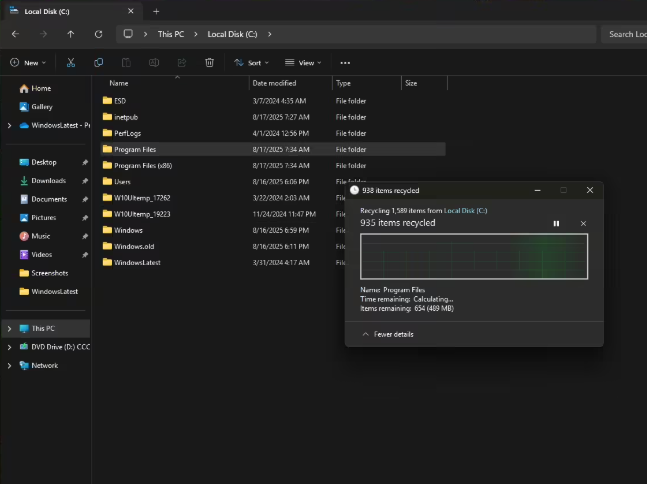Screen dimensions: 647x484
Task: Navigate back using the Back arrow
Action: [x=15, y=34]
